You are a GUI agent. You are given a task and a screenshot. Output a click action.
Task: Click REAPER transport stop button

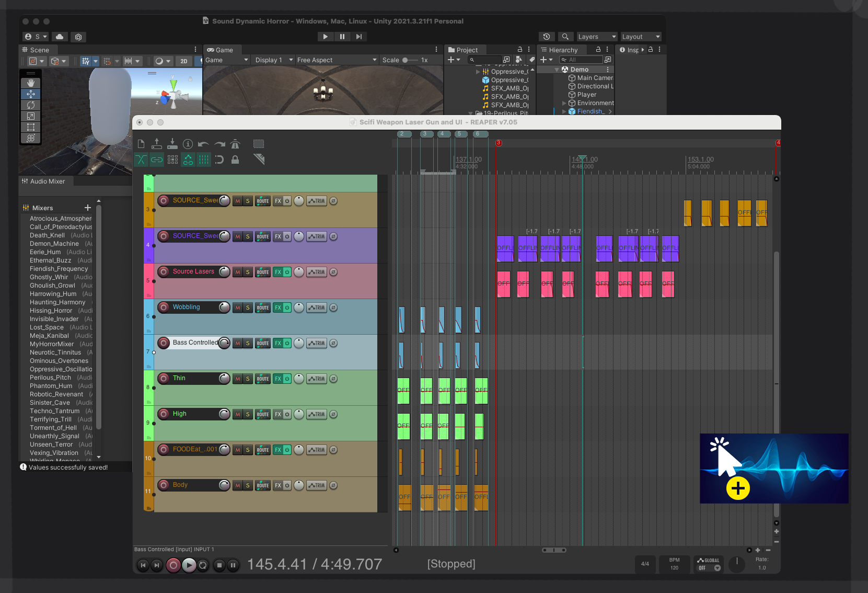point(219,565)
